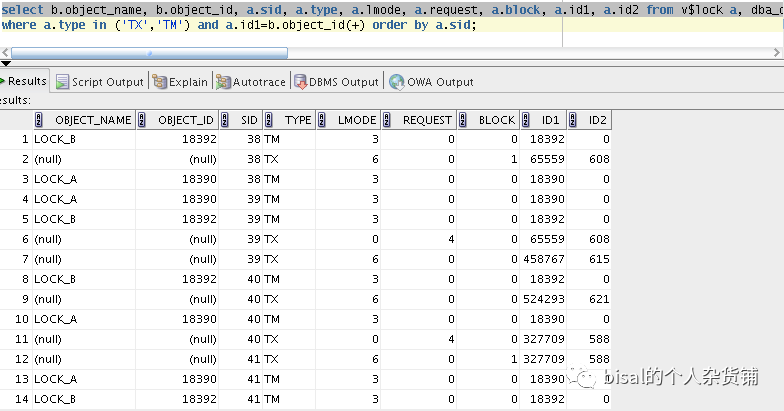Select the SID column header
784x411 pixels.
[x=249, y=120]
